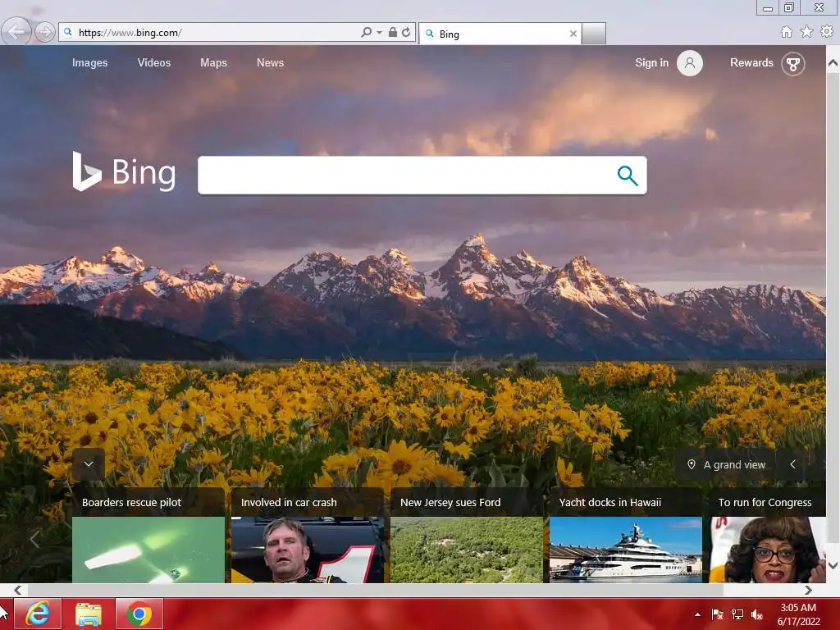Click the user avatar icon
Image resolution: width=840 pixels, height=630 pixels.
coord(689,63)
